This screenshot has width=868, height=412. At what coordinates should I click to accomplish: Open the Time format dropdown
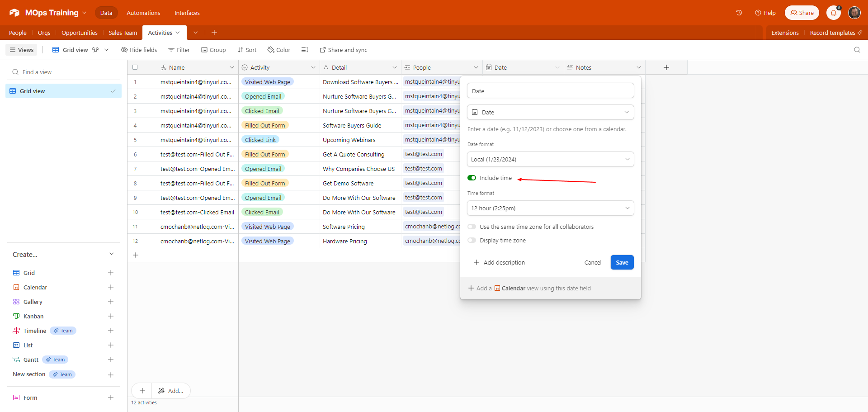tap(550, 208)
